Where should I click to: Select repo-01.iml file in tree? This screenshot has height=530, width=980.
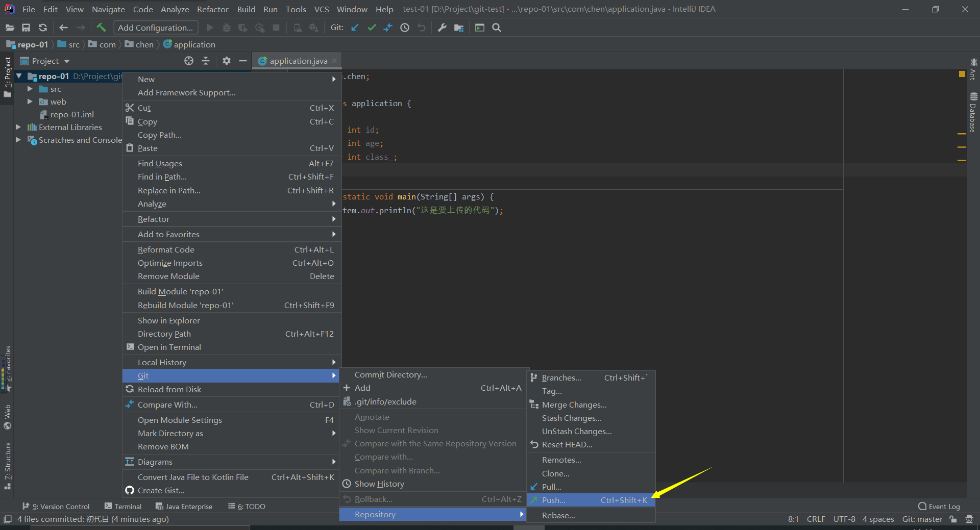(67, 114)
